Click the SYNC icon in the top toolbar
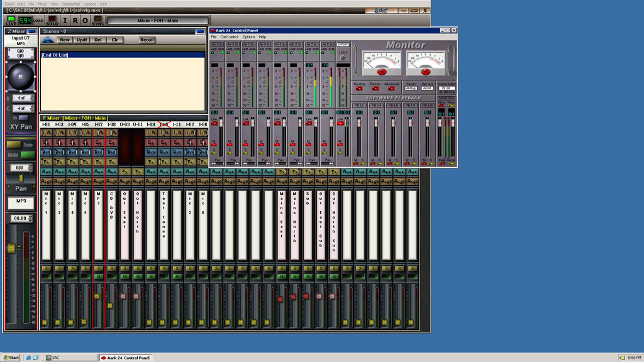This screenshot has width=644, height=362. tap(98, 20)
